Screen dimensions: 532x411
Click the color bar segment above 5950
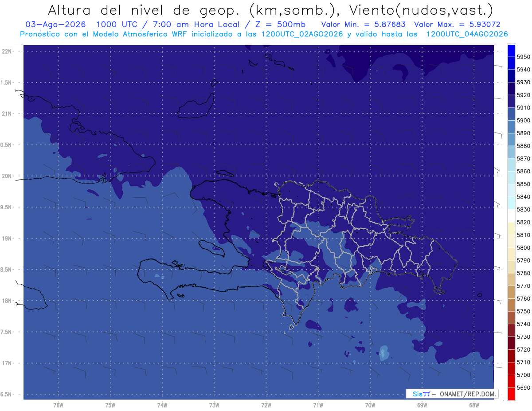point(511,51)
